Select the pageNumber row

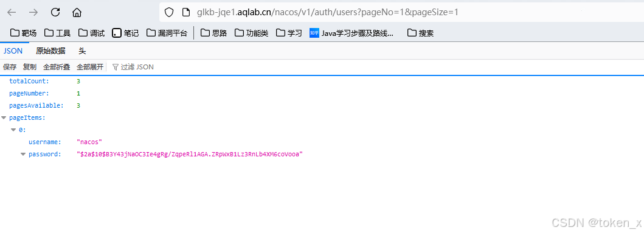coord(322,94)
